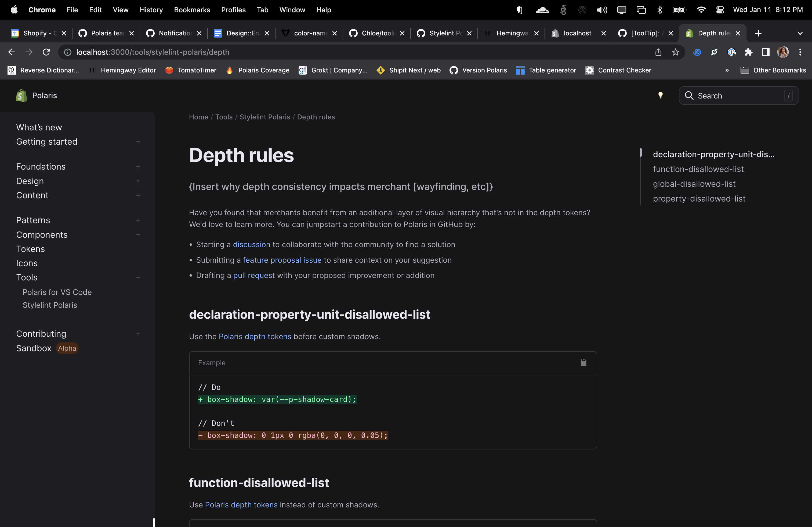Expand the Getting started section
Viewport: 812px width, 527px height.
tap(138, 142)
